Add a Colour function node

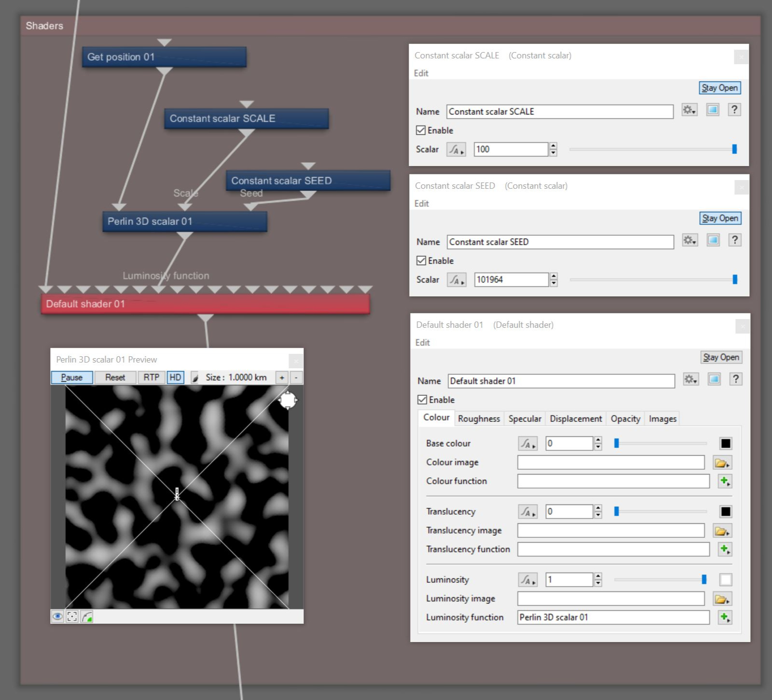click(725, 481)
